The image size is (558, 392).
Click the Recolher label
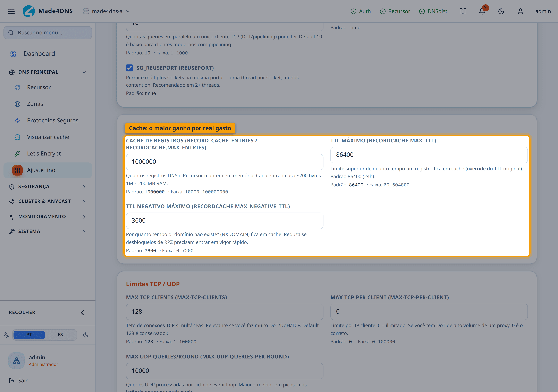click(x=22, y=313)
